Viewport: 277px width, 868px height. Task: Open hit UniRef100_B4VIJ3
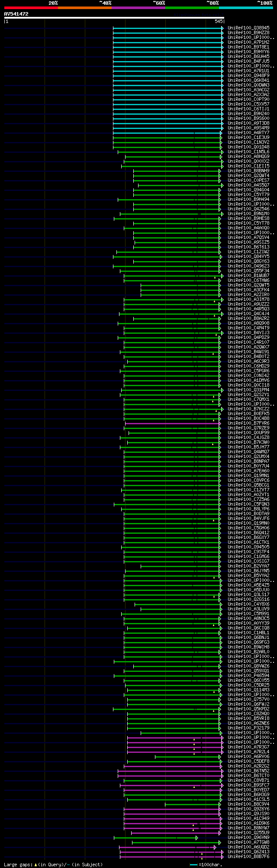(x=249, y=333)
